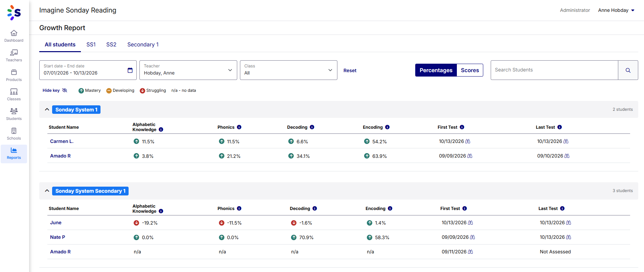Collapse the Sonday System Secondary 1 section

point(47,191)
